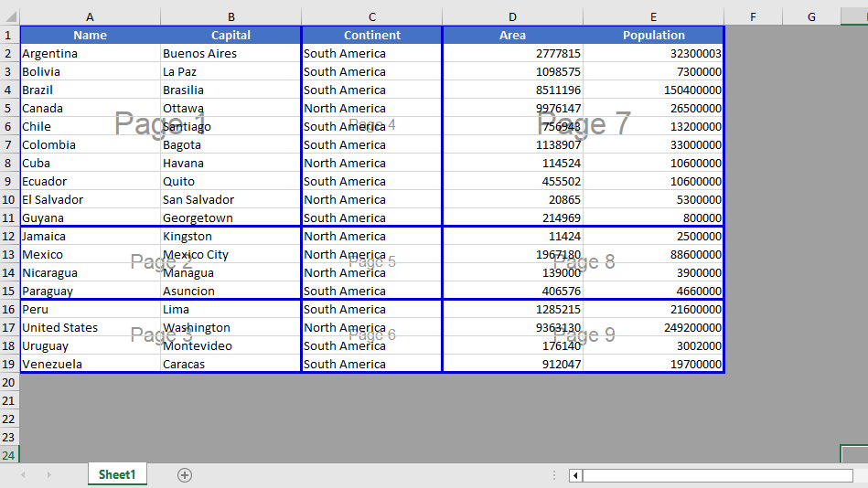This screenshot has width=868, height=488.
Task: Select the Chile cell
Action: click(x=91, y=127)
